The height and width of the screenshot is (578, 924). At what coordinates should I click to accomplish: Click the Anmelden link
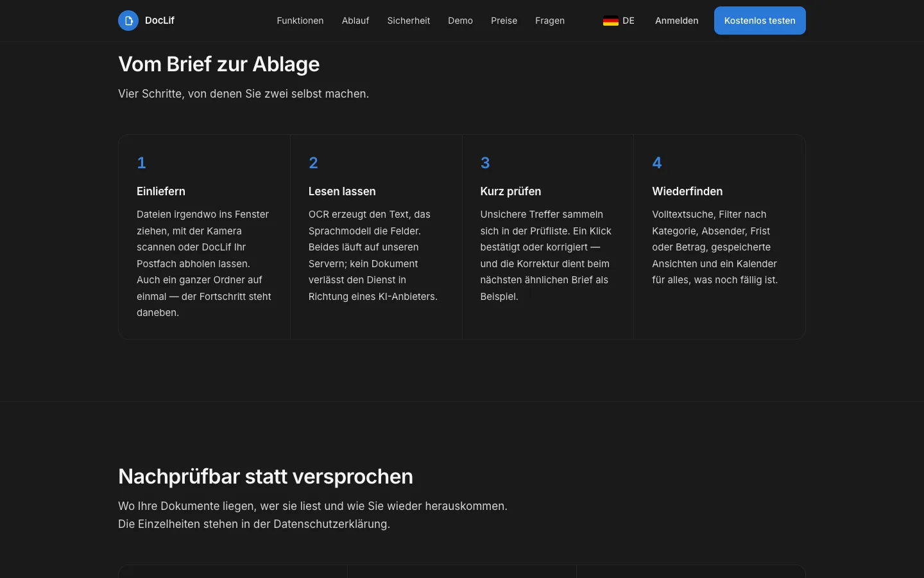tap(677, 21)
